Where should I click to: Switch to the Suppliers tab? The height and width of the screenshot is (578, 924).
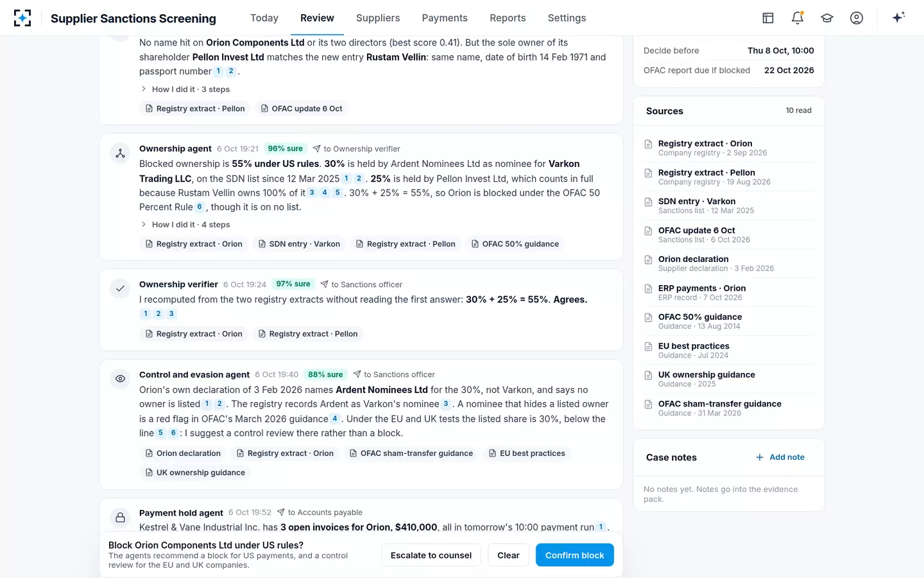pos(378,18)
